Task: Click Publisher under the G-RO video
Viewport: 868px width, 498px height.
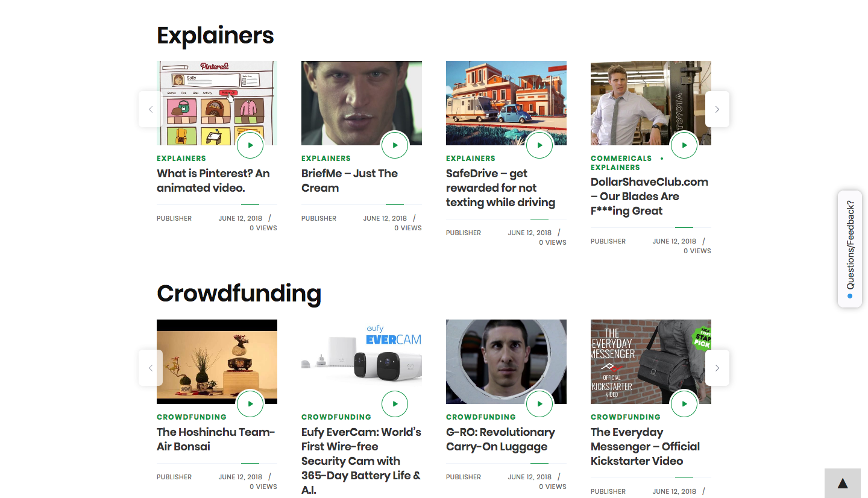Action: point(464,477)
